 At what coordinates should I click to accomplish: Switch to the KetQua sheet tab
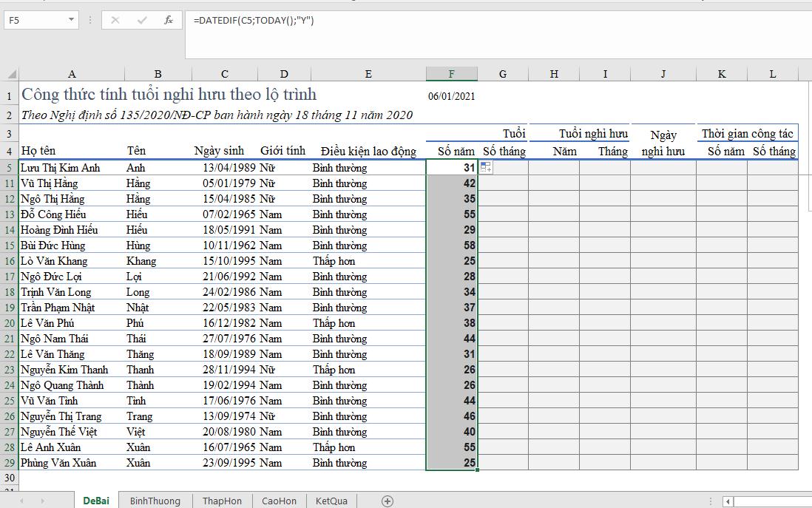click(331, 501)
